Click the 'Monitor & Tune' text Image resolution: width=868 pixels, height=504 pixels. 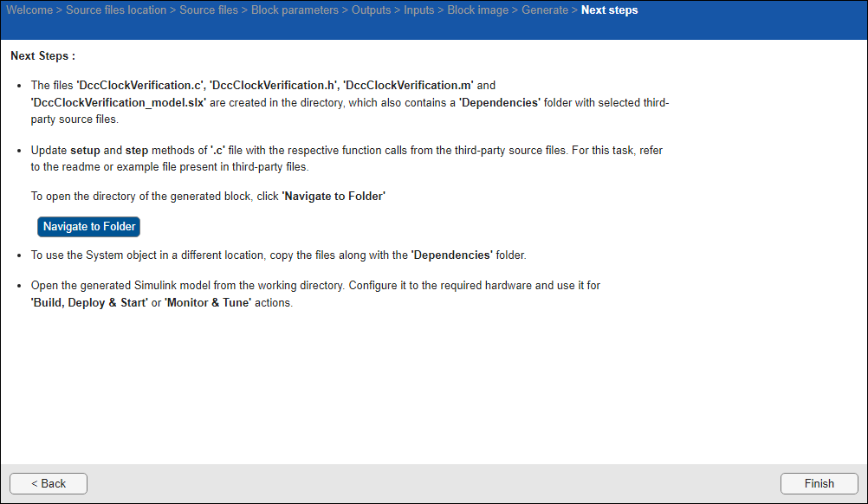point(208,302)
